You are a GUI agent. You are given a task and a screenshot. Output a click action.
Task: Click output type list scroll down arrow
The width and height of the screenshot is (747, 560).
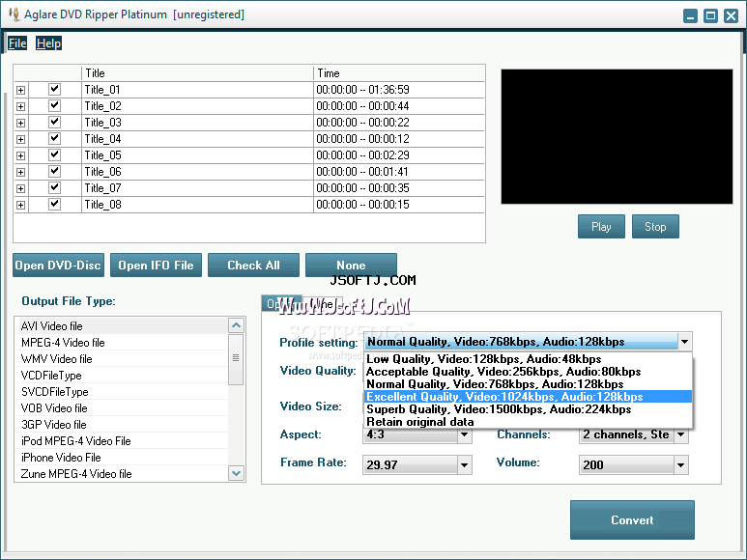pyautogui.click(x=237, y=473)
